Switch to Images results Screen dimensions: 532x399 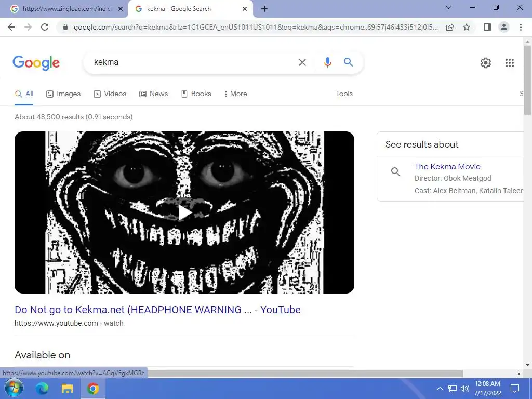coord(63,94)
